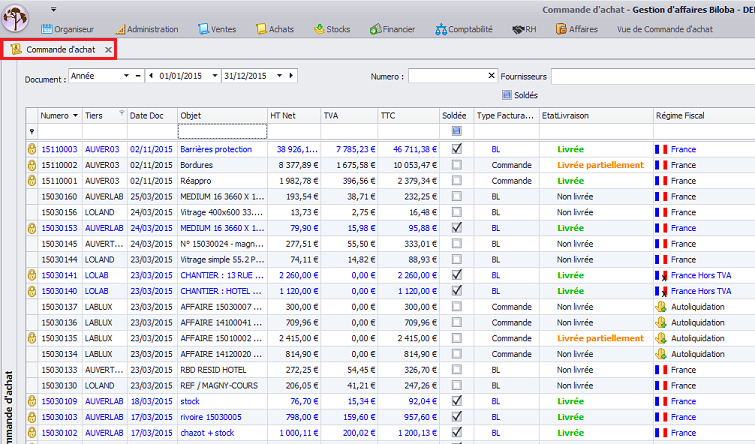This screenshot has height=444, width=755.
Task: Open the 01/01/2015 start date dropdown
Action: tap(215, 76)
